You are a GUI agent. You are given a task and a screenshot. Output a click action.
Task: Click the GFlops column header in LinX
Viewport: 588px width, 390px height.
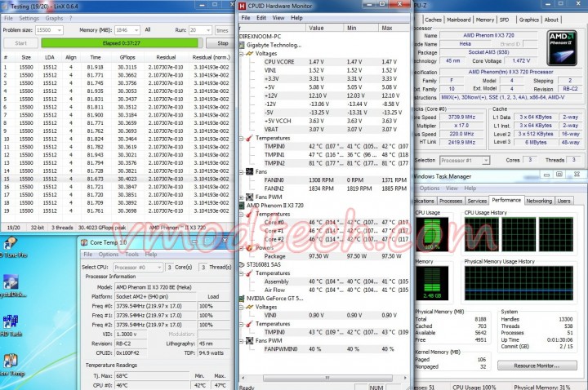(x=127, y=57)
